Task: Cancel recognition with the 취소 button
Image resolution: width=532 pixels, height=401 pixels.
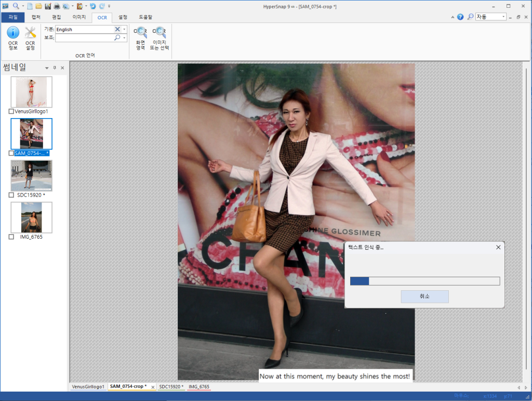Action: pyautogui.click(x=424, y=296)
